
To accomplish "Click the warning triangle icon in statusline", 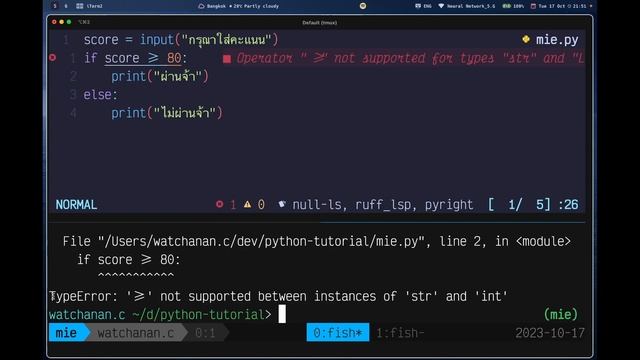I will coord(247,204).
